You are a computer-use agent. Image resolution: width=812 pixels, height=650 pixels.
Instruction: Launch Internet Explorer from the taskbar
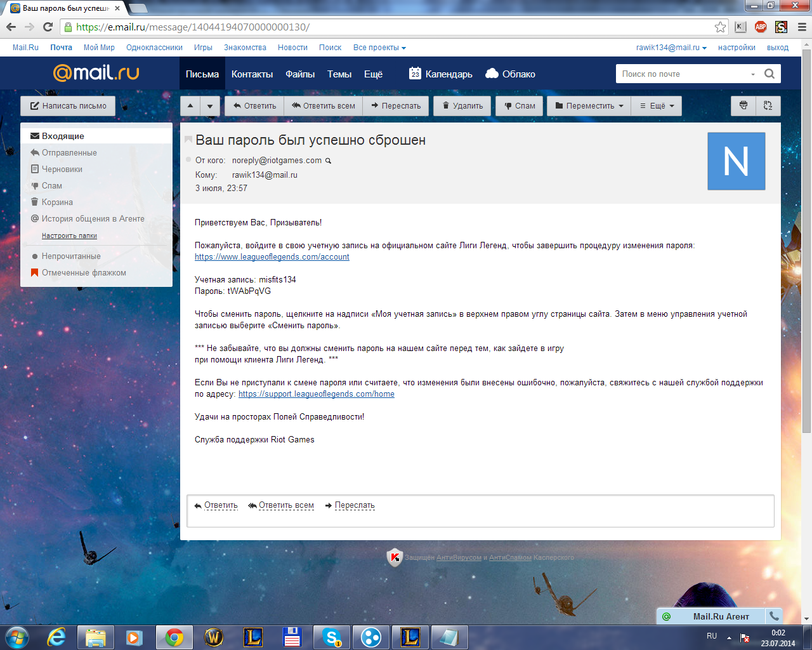(57, 637)
